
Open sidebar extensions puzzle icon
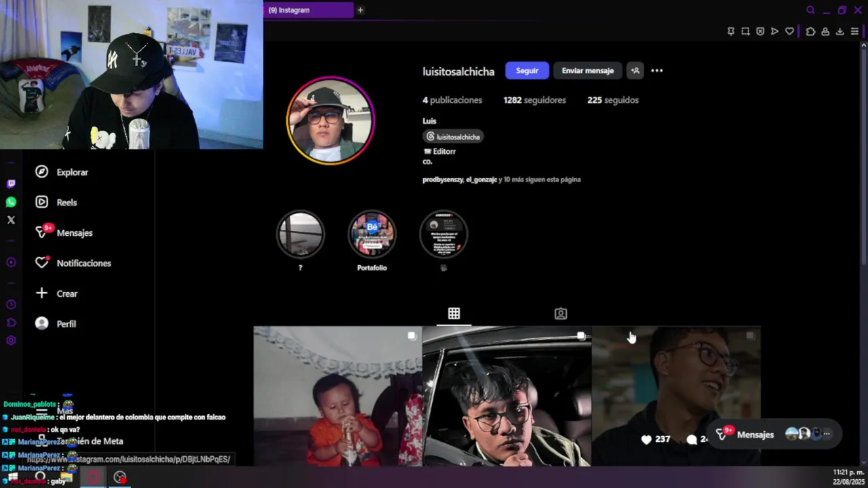point(11,323)
